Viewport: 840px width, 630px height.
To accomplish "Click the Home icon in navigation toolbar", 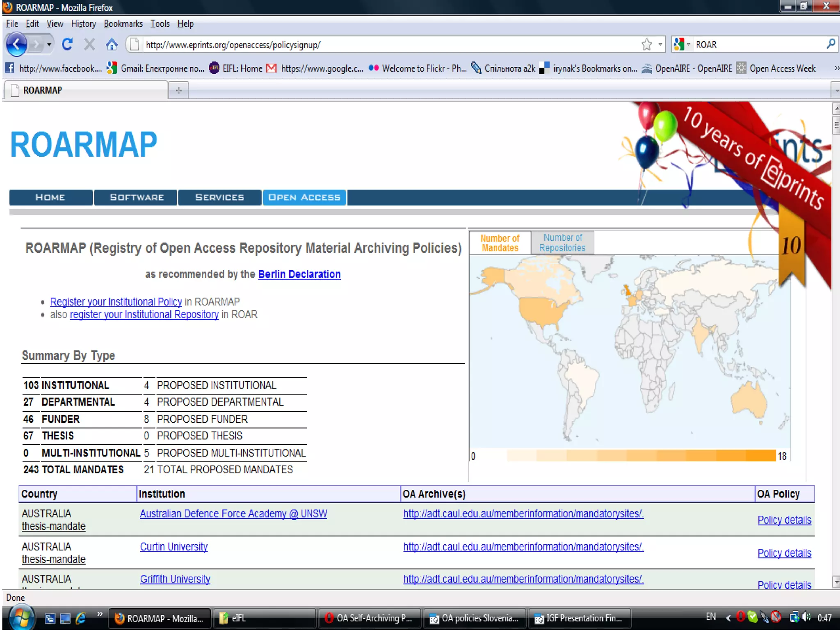I will (112, 44).
